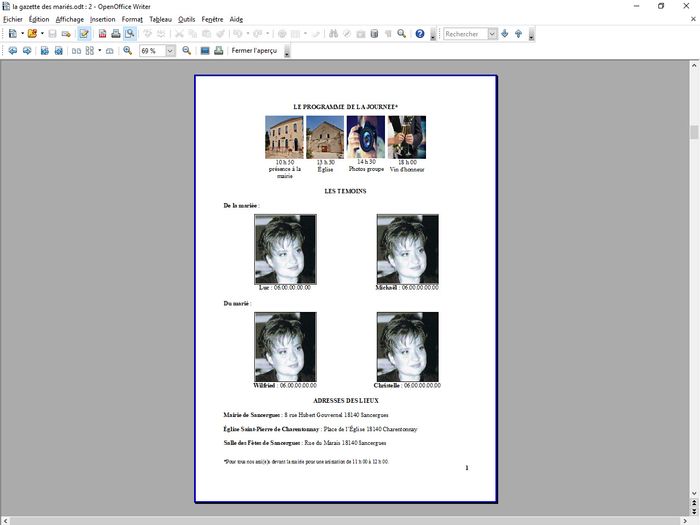Screen dimensions: 700x525
Task: Click the champagne glasses Vin d'honneur thumbnail
Action: click(407, 137)
